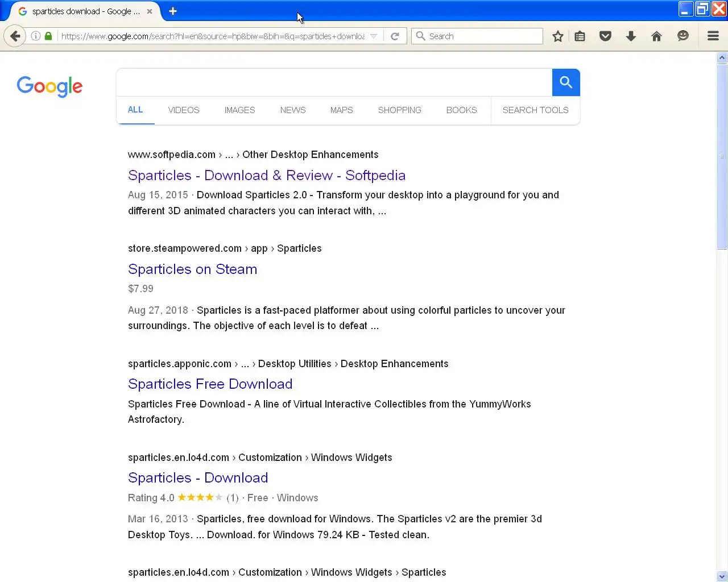
Task: Open site information icon in address bar
Action: click(36, 36)
